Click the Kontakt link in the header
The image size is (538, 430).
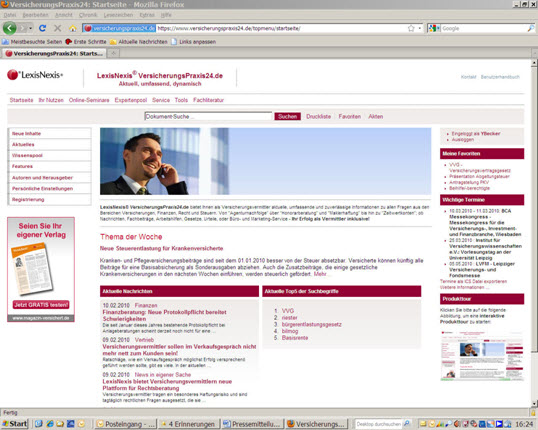[x=468, y=77]
